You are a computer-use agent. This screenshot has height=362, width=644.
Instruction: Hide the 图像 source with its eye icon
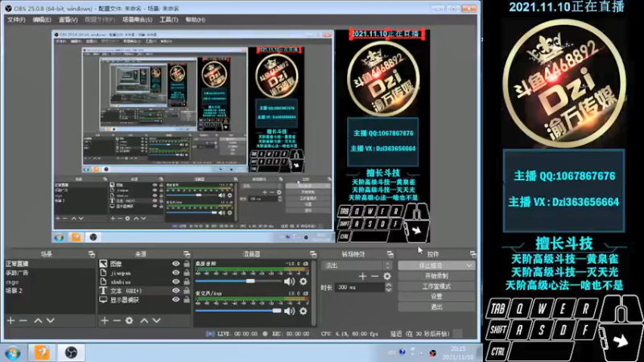pyautogui.click(x=175, y=264)
